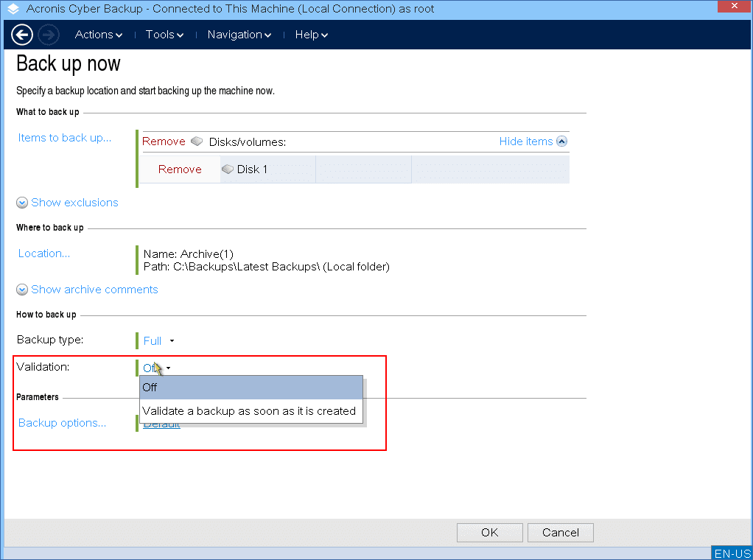Close the Acronis Cyber Backup window
This screenshot has width=753, height=560.
point(735,6)
